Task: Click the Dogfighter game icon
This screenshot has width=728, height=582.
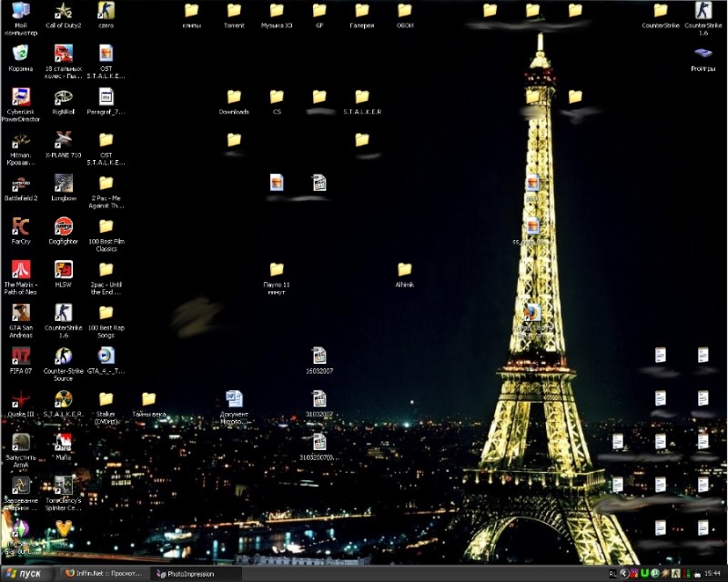Action: [x=63, y=226]
